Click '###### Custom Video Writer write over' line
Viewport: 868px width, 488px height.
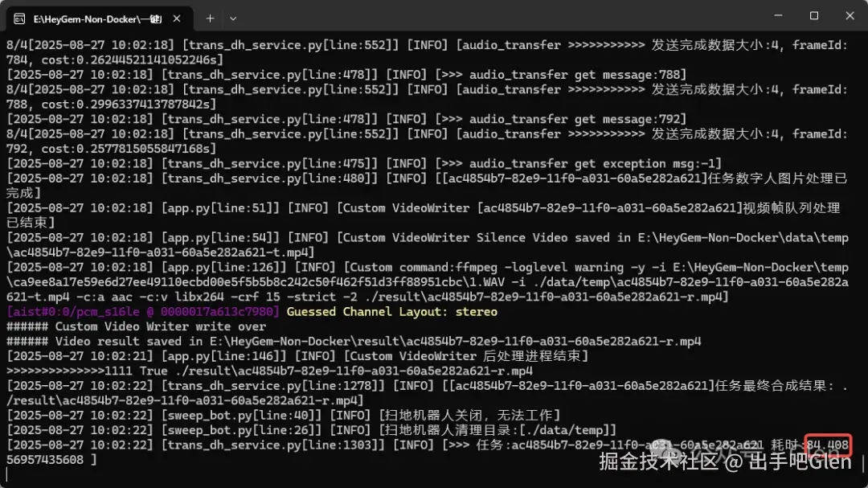pos(136,327)
